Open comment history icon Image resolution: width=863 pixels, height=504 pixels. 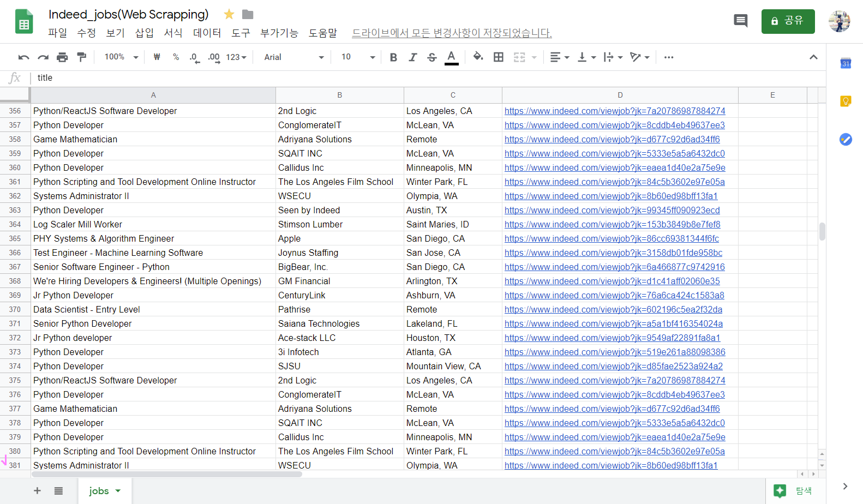coord(740,21)
